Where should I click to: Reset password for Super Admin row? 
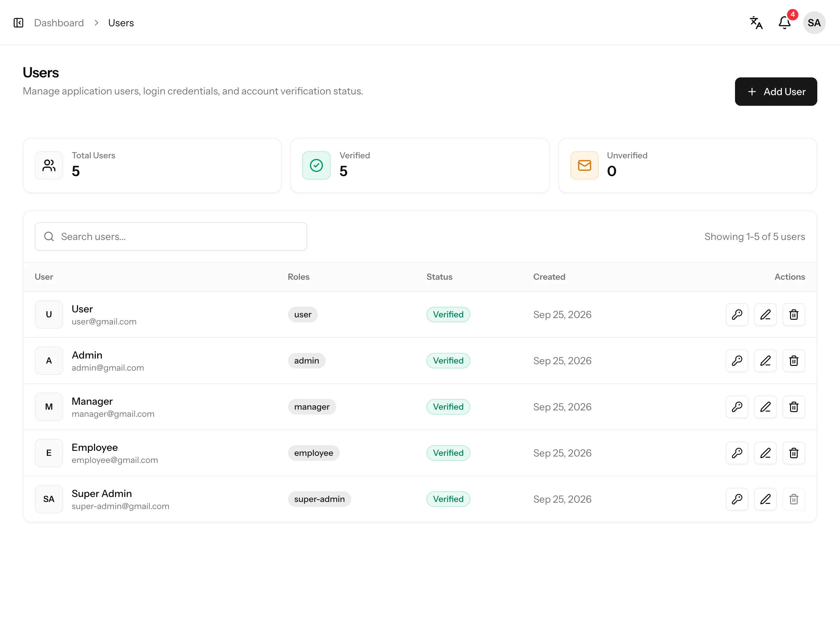point(737,499)
